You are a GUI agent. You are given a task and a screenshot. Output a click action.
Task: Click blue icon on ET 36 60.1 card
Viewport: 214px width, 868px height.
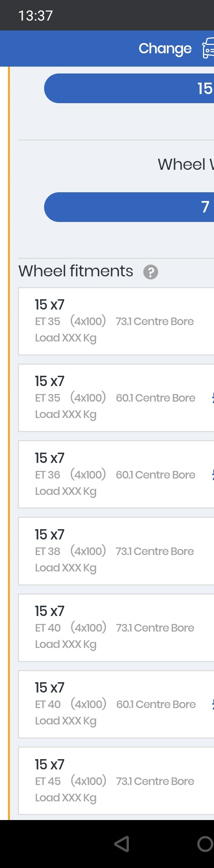[x=213, y=474]
